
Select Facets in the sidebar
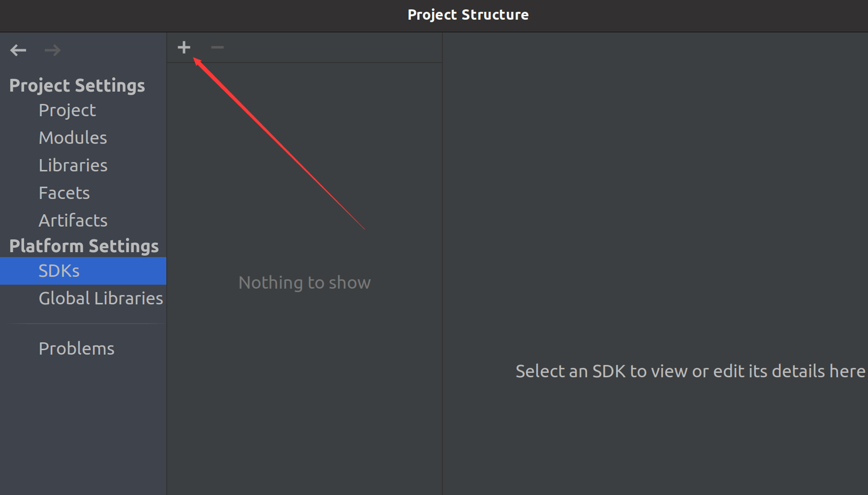click(64, 193)
